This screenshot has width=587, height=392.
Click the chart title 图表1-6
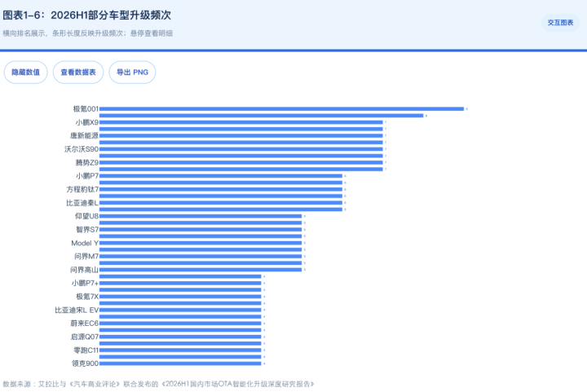pos(87,15)
